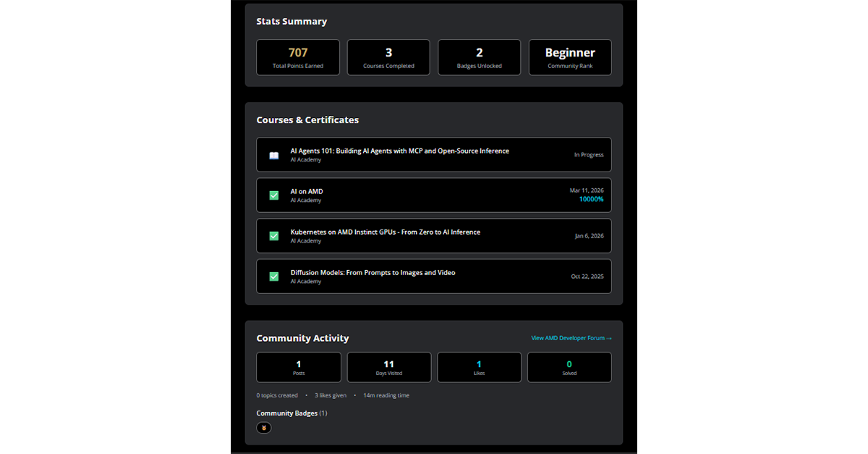868x454 pixels.
Task: Click the In Progress status label
Action: click(x=589, y=154)
